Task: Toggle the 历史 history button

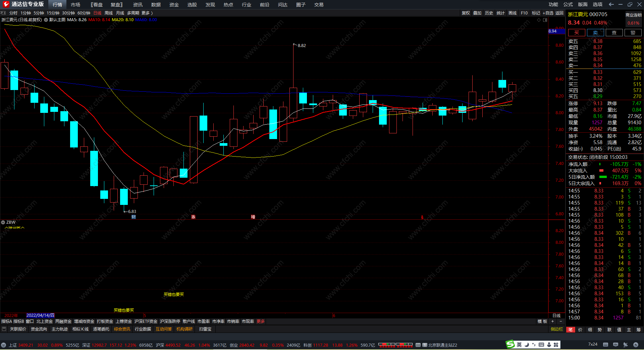Action: coord(489,13)
